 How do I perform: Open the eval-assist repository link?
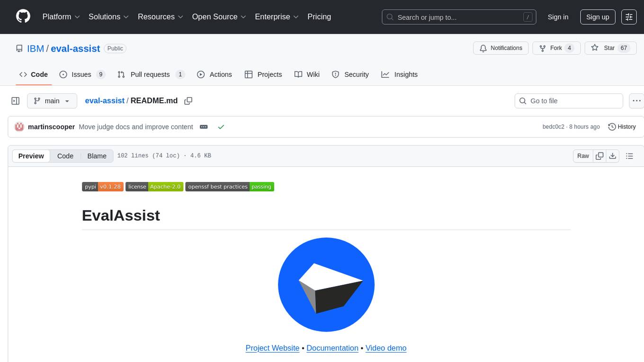tap(75, 48)
